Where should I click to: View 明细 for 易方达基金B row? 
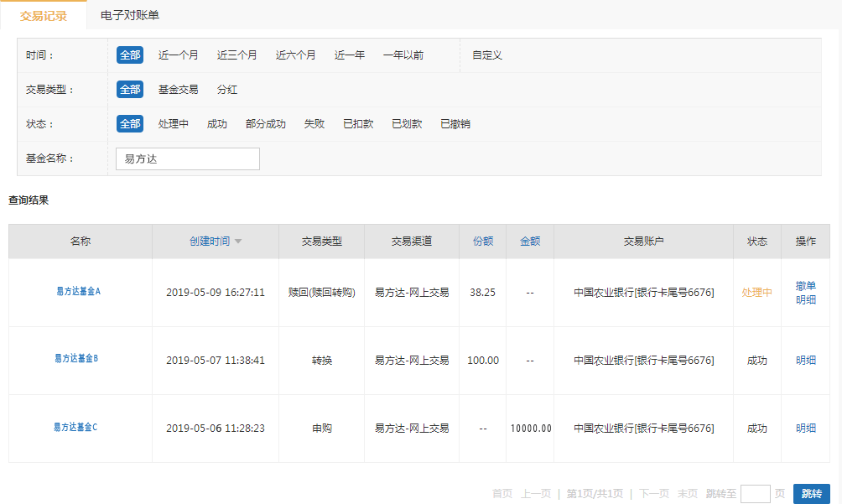[x=805, y=361]
